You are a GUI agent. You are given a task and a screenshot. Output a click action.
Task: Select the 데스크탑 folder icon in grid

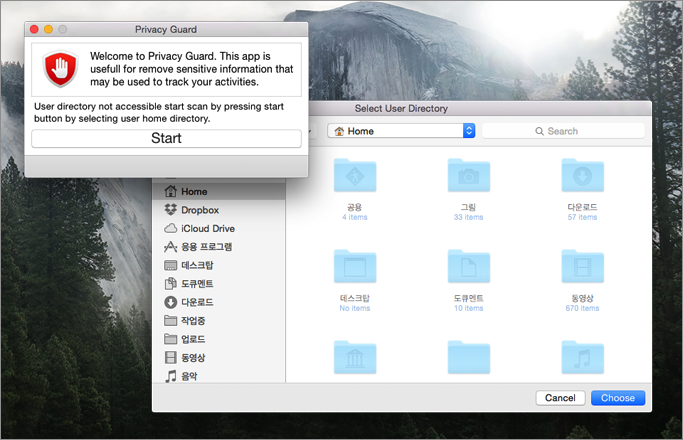[355, 267]
